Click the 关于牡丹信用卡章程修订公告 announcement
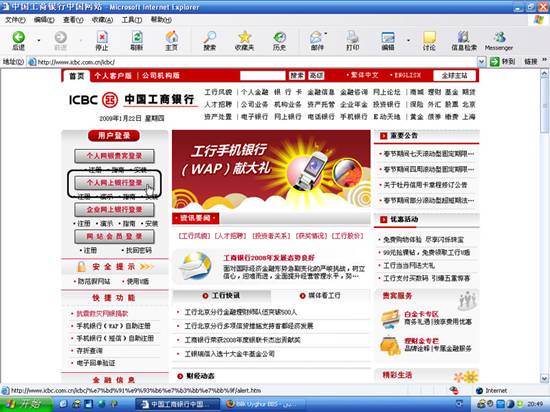 [x=425, y=185]
